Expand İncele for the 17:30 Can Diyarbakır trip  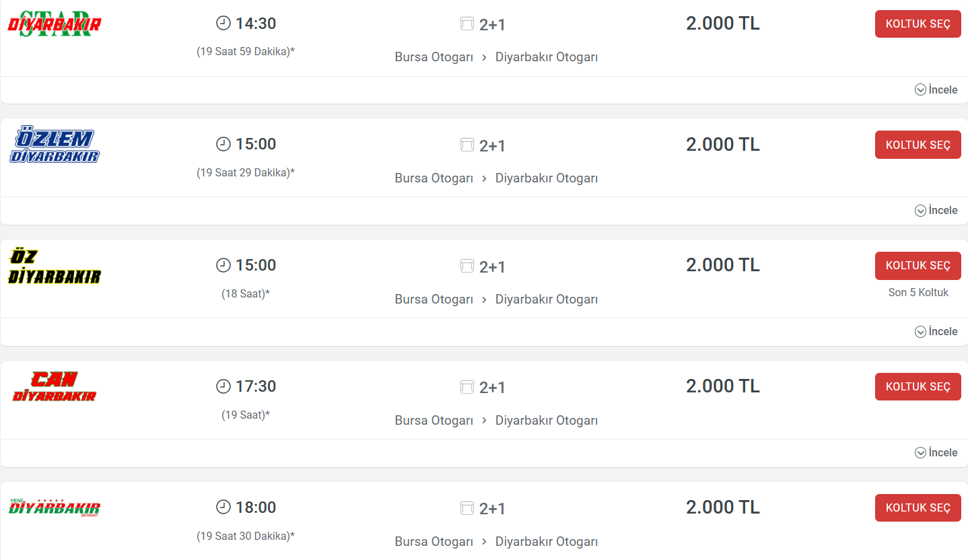(936, 453)
